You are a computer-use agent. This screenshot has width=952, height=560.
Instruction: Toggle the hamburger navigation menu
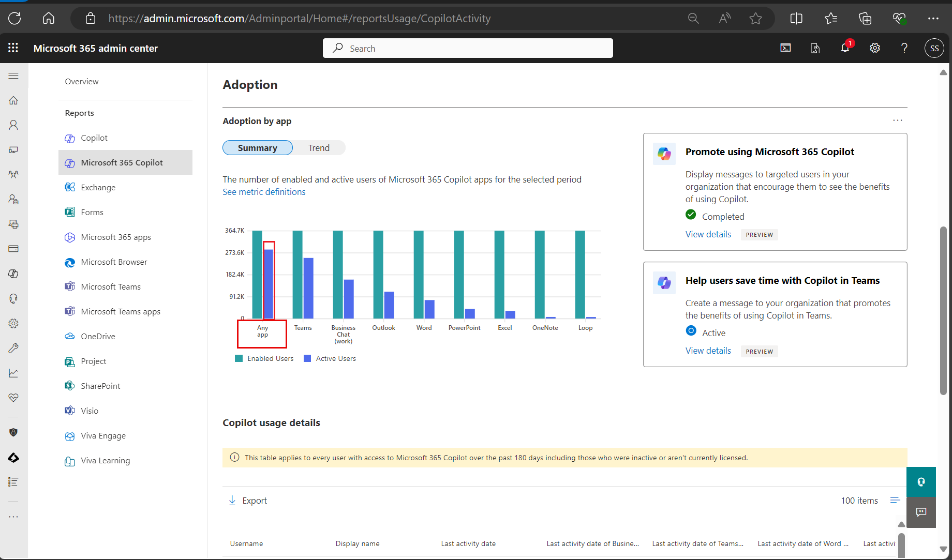pos(13,75)
